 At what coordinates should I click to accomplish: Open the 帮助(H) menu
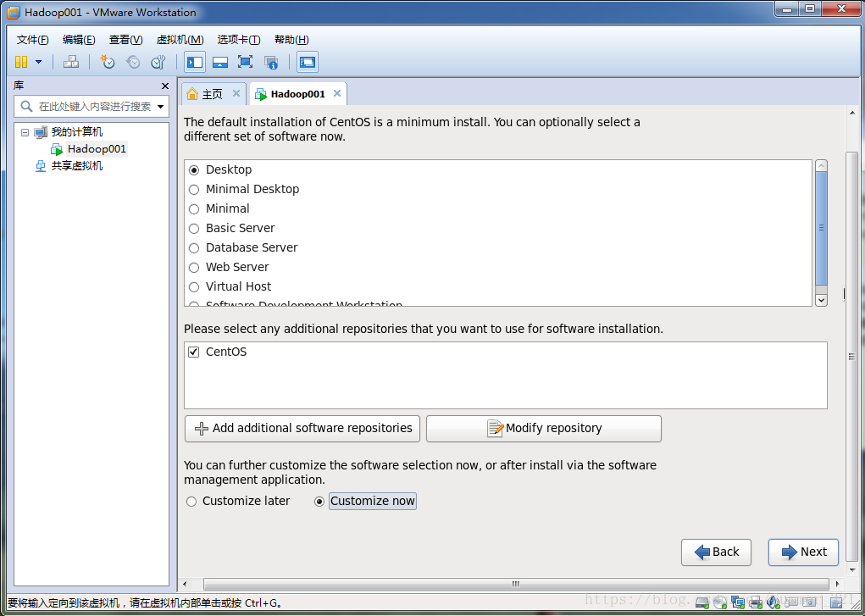pyautogui.click(x=291, y=40)
